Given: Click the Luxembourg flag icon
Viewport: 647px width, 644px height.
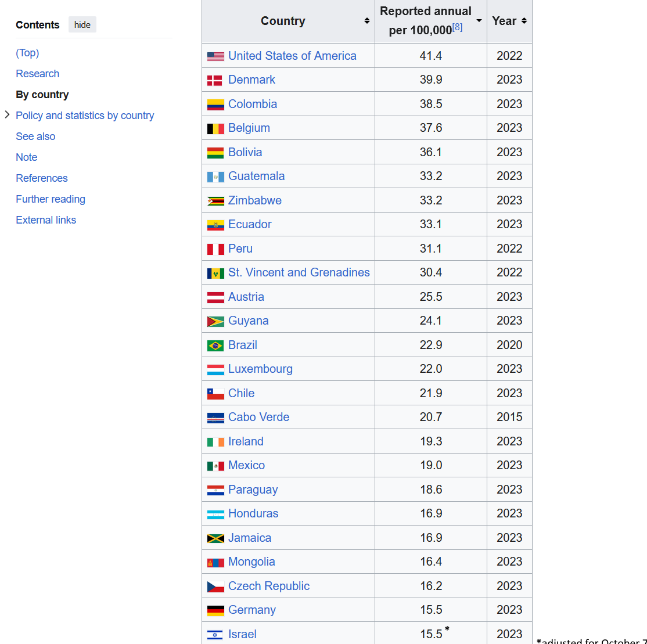Looking at the screenshot, I should 215,370.
